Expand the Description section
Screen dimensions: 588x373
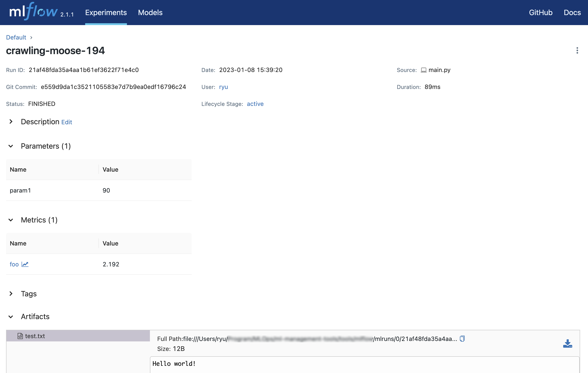11,121
